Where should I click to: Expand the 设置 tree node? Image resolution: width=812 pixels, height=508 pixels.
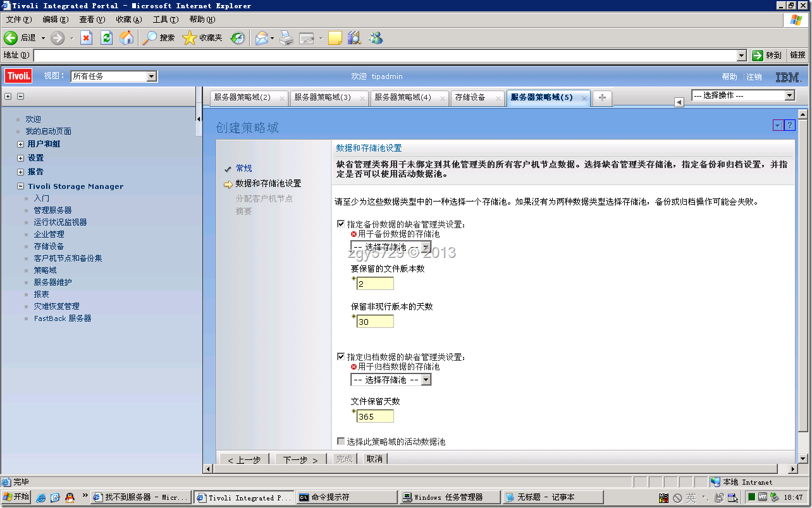coord(21,158)
